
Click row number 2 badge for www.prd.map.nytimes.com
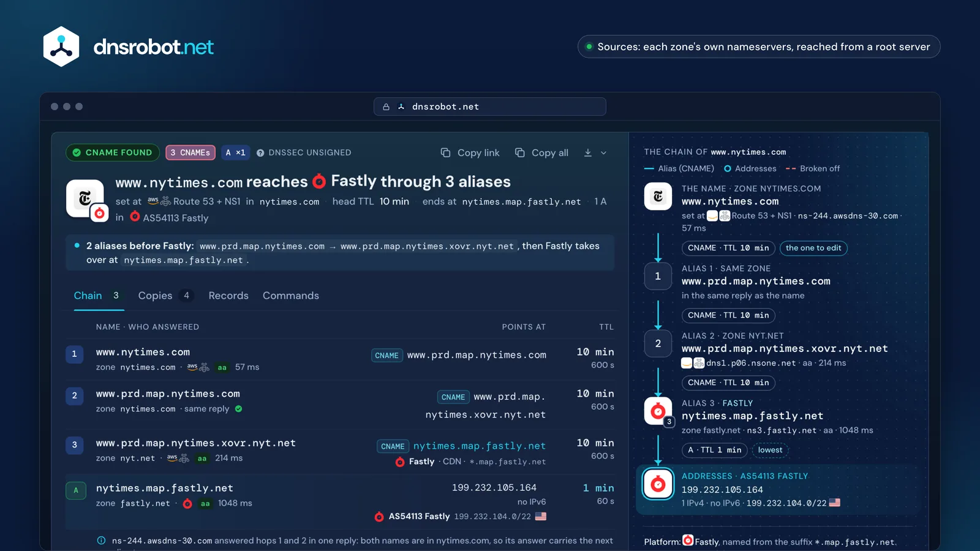pyautogui.click(x=75, y=395)
